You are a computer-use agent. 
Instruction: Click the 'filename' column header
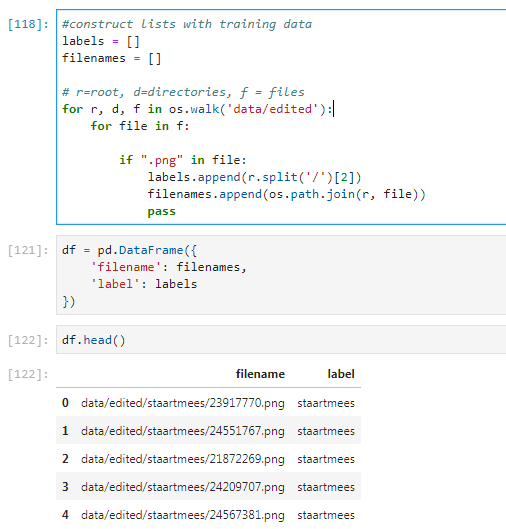point(260,374)
